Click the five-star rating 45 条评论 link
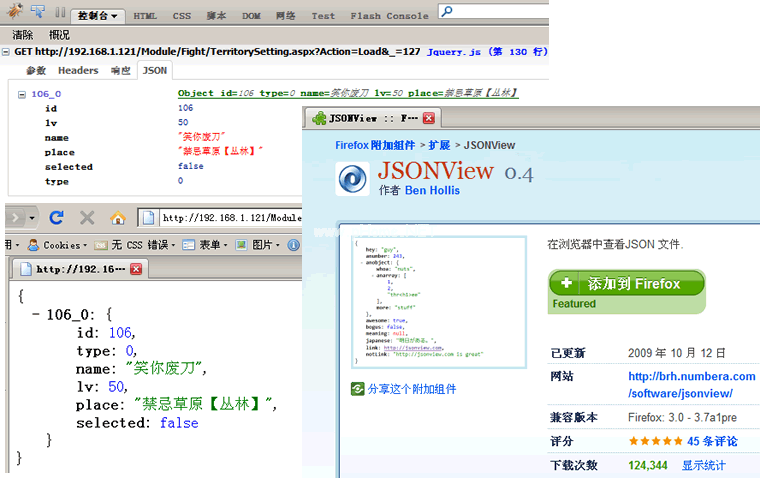The image size is (760, 479). pos(710,441)
